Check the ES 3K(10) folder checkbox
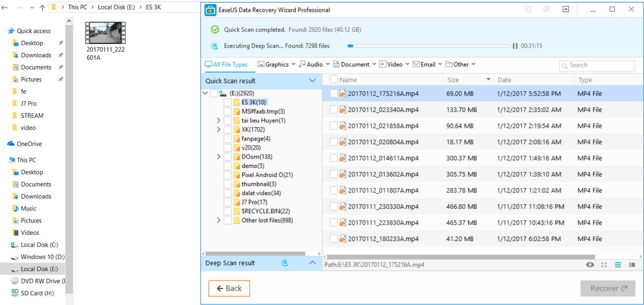 [227, 102]
